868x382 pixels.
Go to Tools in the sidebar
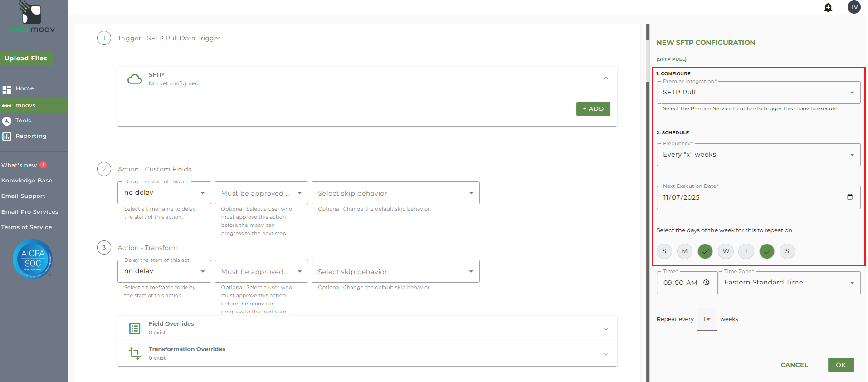click(23, 121)
